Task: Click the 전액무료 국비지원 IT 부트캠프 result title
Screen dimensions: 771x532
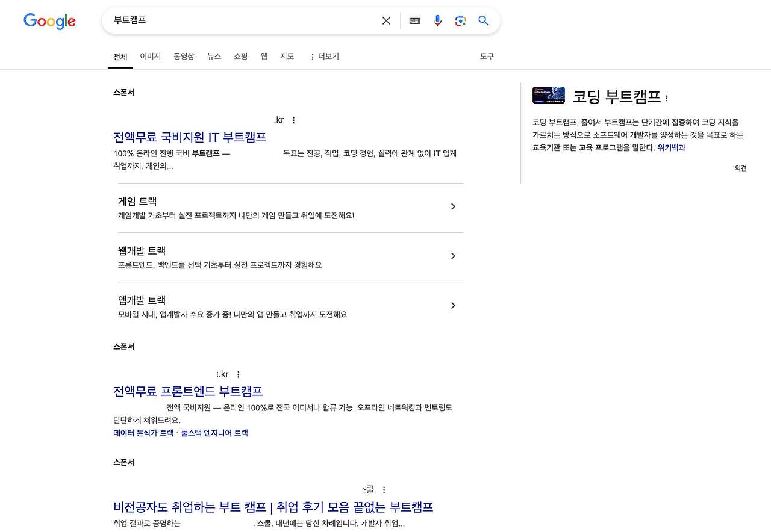Action: [190, 137]
